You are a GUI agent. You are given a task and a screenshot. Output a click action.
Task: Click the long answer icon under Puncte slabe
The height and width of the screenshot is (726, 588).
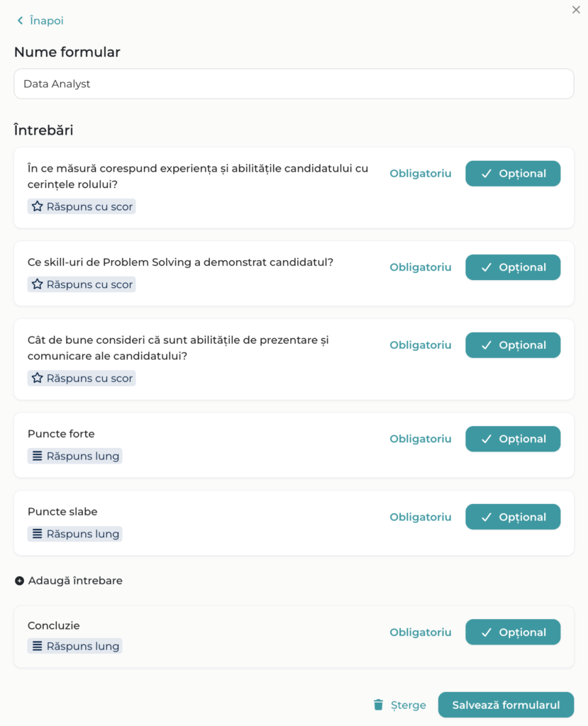click(x=37, y=533)
